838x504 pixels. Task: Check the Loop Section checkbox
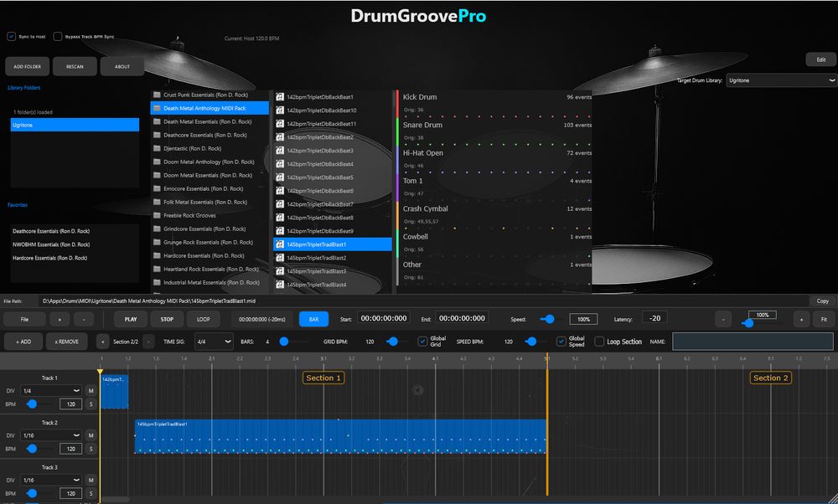point(599,342)
